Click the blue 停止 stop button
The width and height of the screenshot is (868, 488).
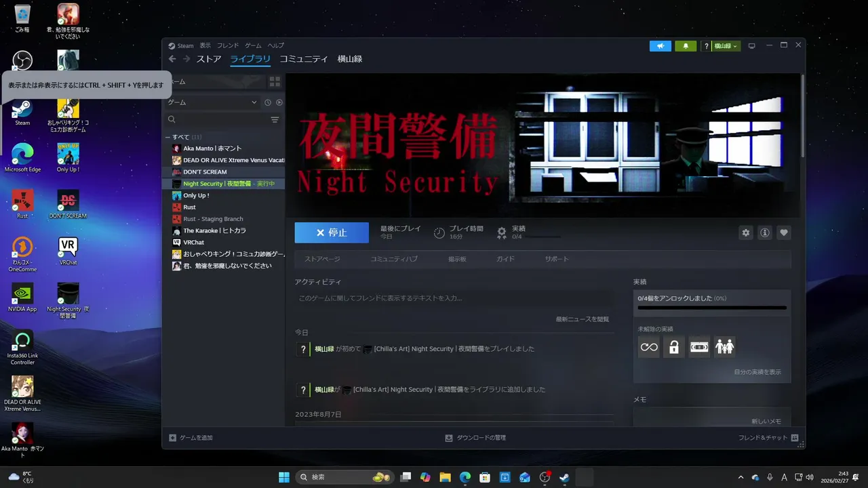pos(332,232)
